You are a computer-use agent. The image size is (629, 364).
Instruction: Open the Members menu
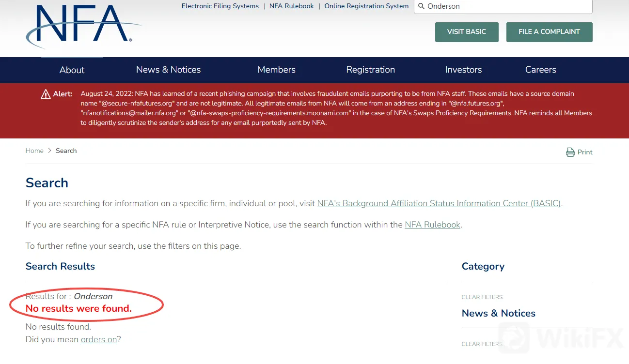pyautogui.click(x=276, y=70)
